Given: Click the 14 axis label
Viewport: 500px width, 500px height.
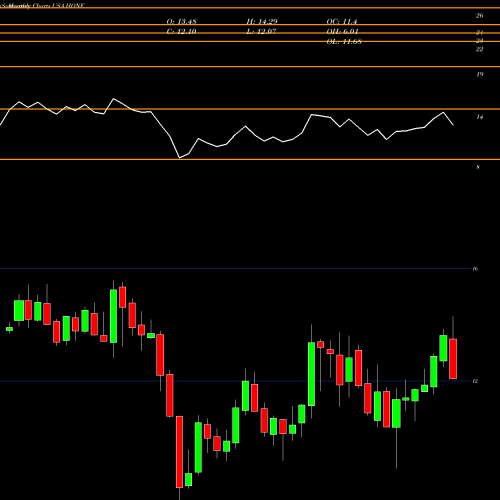Looking at the screenshot, I should click(x=479, y=117).
